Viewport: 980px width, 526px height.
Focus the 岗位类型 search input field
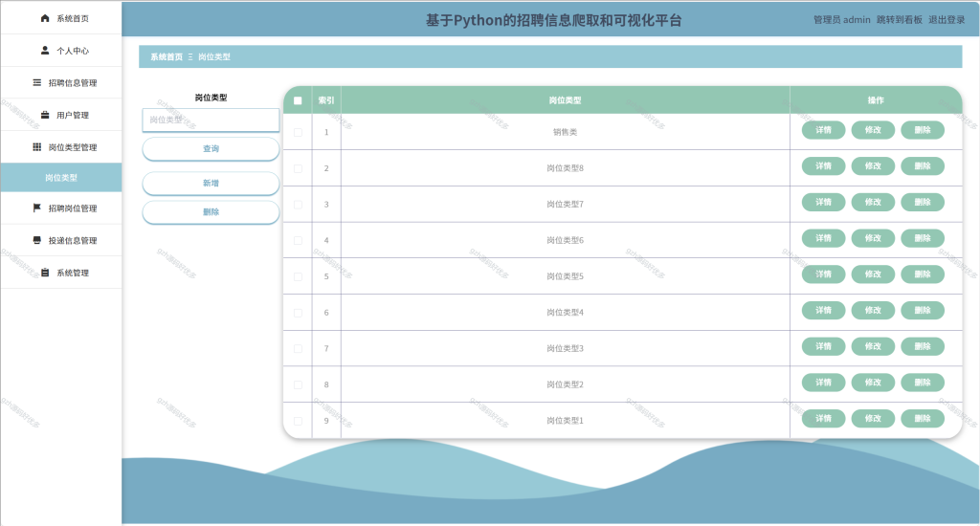point(211,120)
